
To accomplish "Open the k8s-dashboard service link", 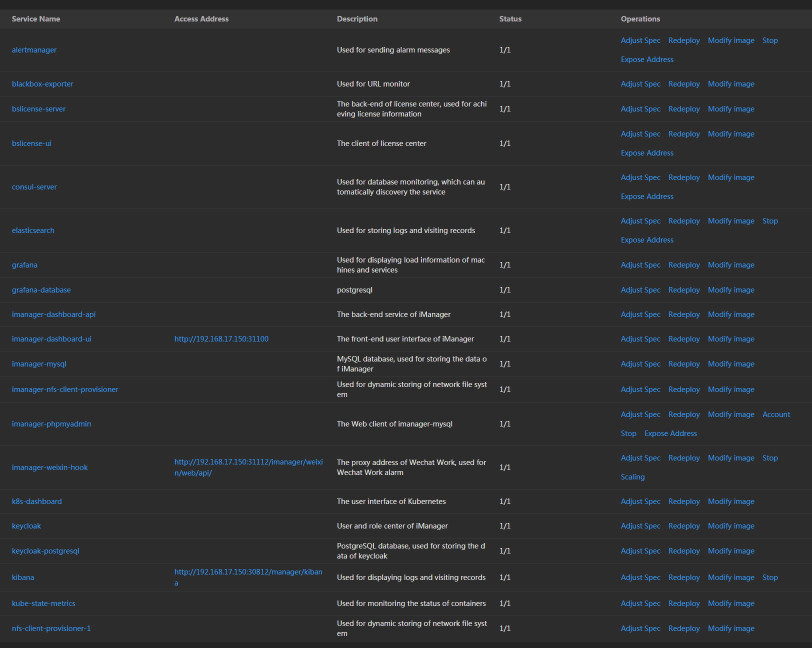I will coord(36,501).
